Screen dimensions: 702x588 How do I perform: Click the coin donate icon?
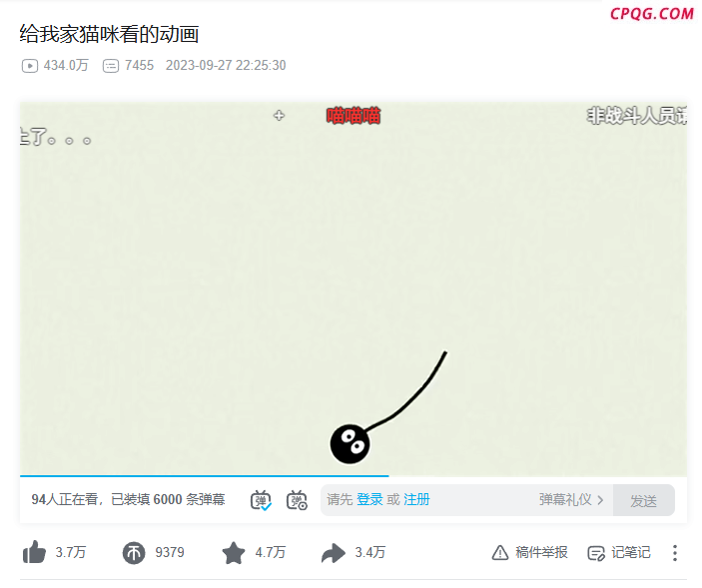134,553
